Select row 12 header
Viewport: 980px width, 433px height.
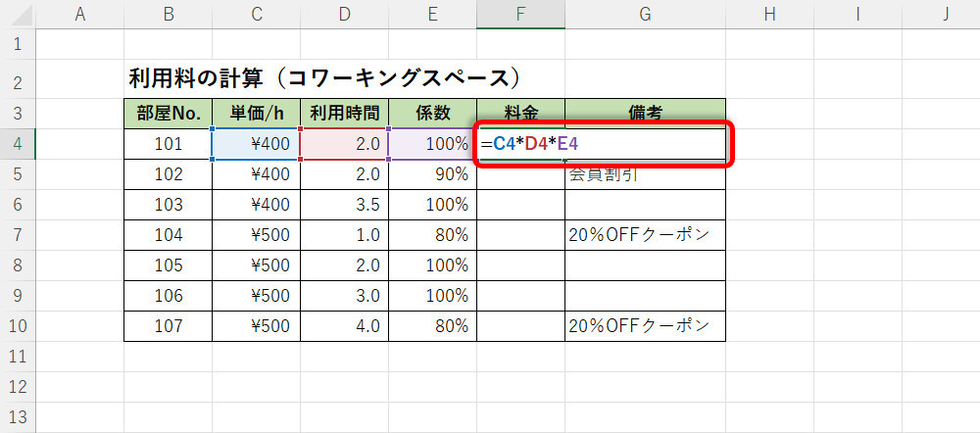18,387
